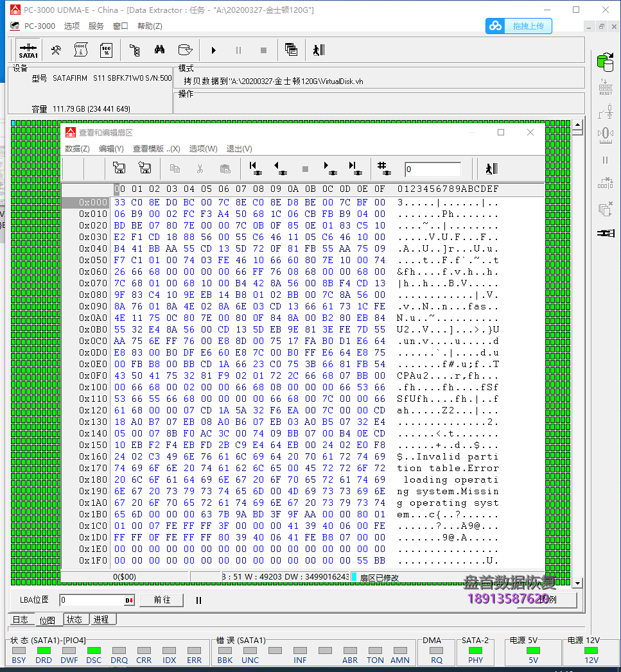Open the hammer and wrench utilities icon

(56, 50)
